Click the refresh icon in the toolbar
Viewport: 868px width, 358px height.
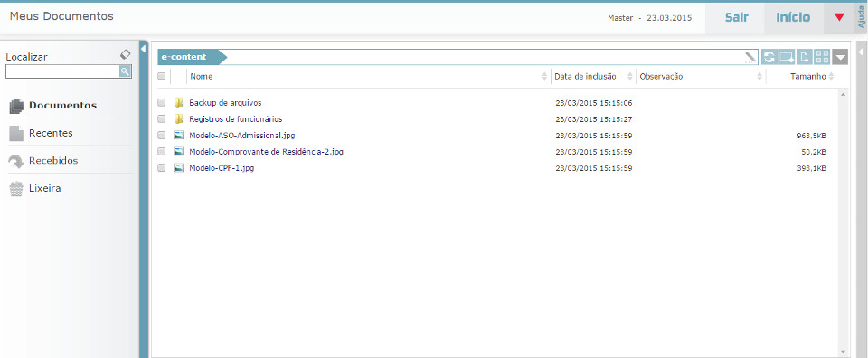pos(769,56)
